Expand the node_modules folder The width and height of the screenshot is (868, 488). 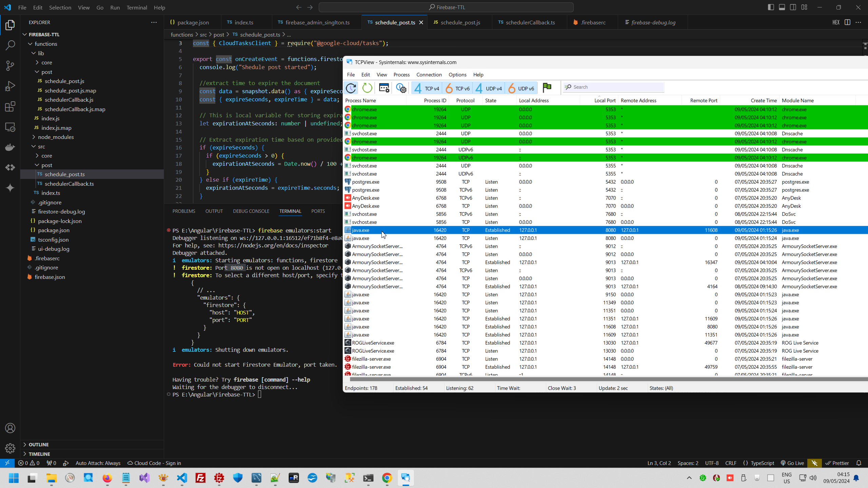[56, 137]
